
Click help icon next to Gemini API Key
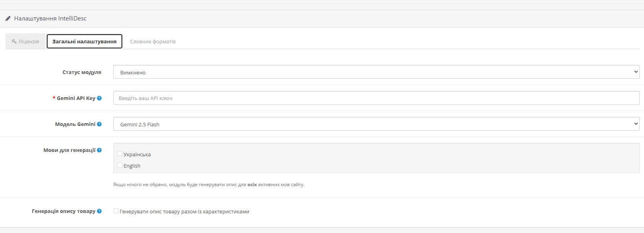pyautogui.click(x=99, y=98)
